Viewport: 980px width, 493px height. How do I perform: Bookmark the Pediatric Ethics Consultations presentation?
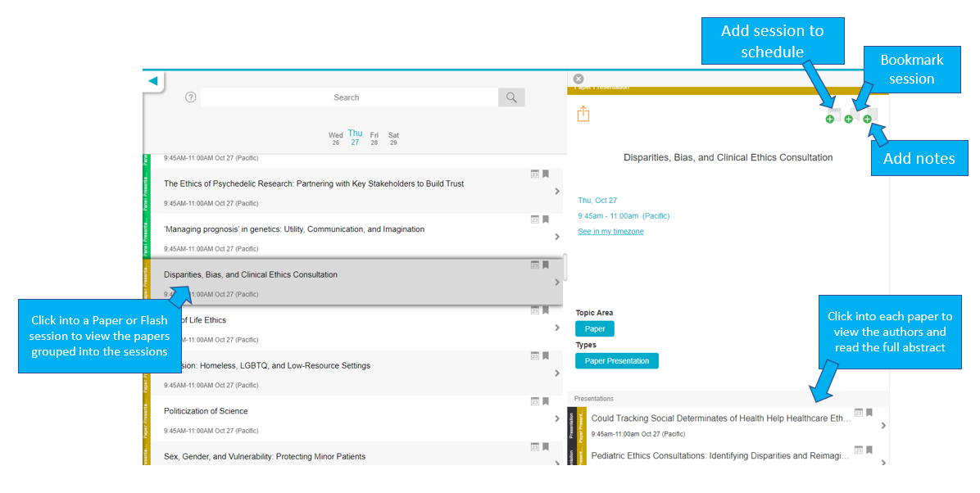tap(869, 450)
